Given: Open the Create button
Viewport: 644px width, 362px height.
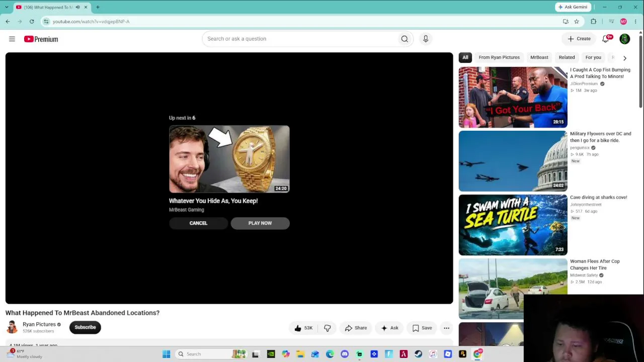Looking at the screenshot, I should click(x=579, y=39).
